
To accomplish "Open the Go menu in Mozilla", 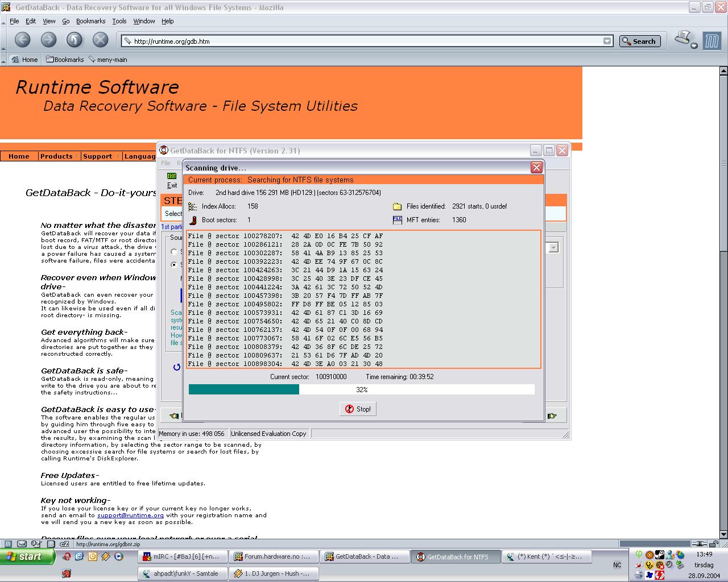I will click(x=66, y=21).
